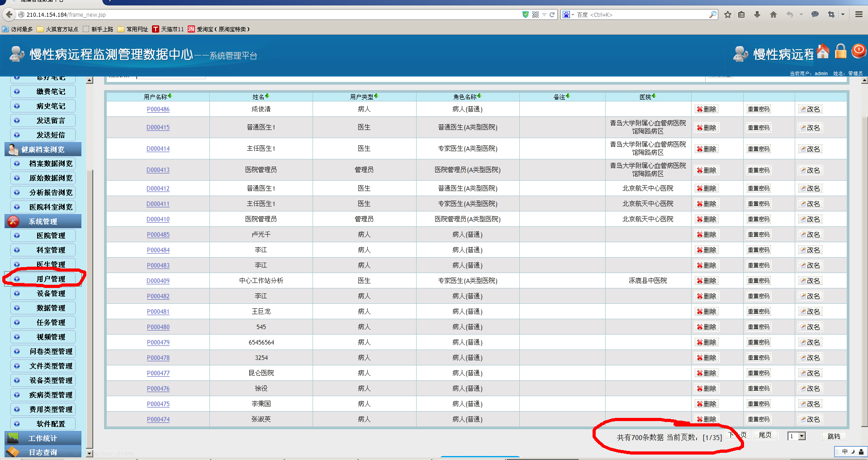
Task: Click the red house home icon in header
Action: coord(823,51)
